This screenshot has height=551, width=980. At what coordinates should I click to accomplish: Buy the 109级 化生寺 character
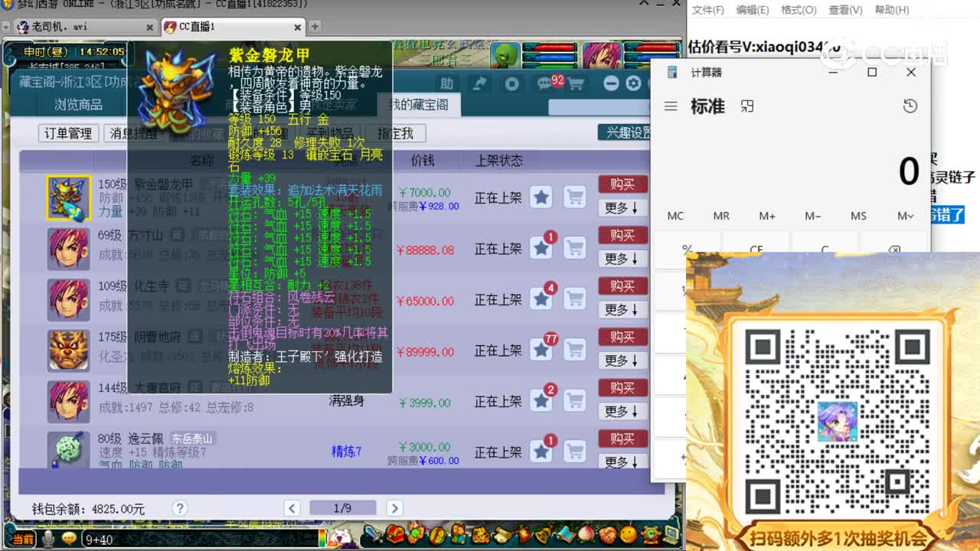[623, 285]
